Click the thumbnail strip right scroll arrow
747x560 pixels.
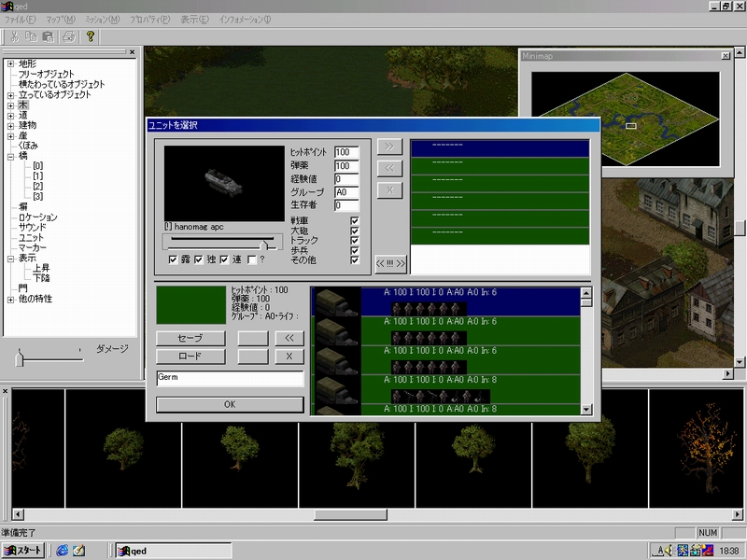738,514
